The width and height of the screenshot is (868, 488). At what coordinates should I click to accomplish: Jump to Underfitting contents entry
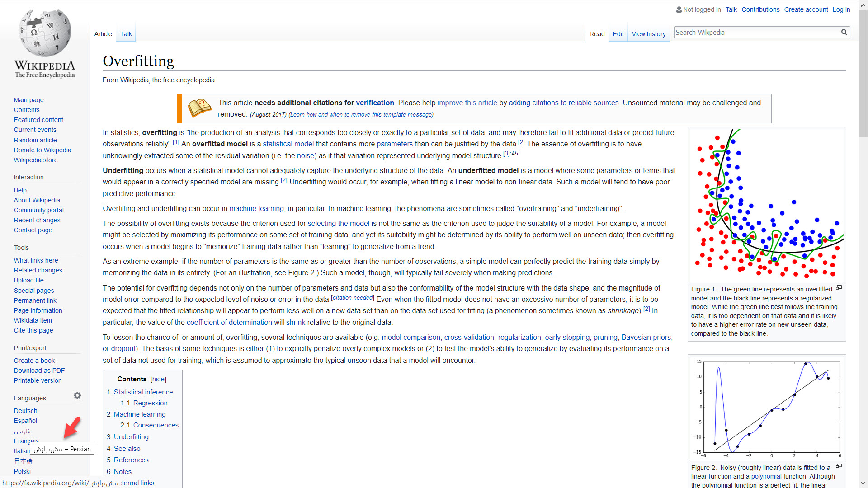coord(131,437)
